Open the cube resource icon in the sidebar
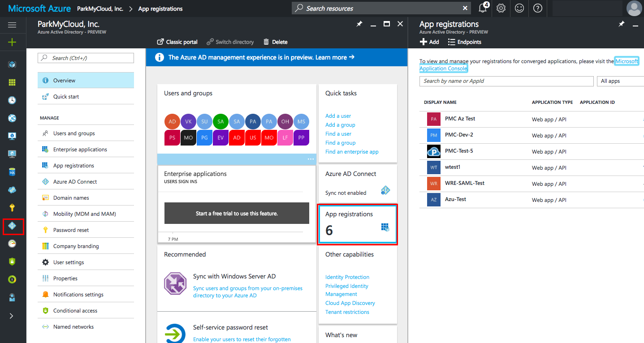Viewport: 644px width, 343px height. click(x=12, y=64)
